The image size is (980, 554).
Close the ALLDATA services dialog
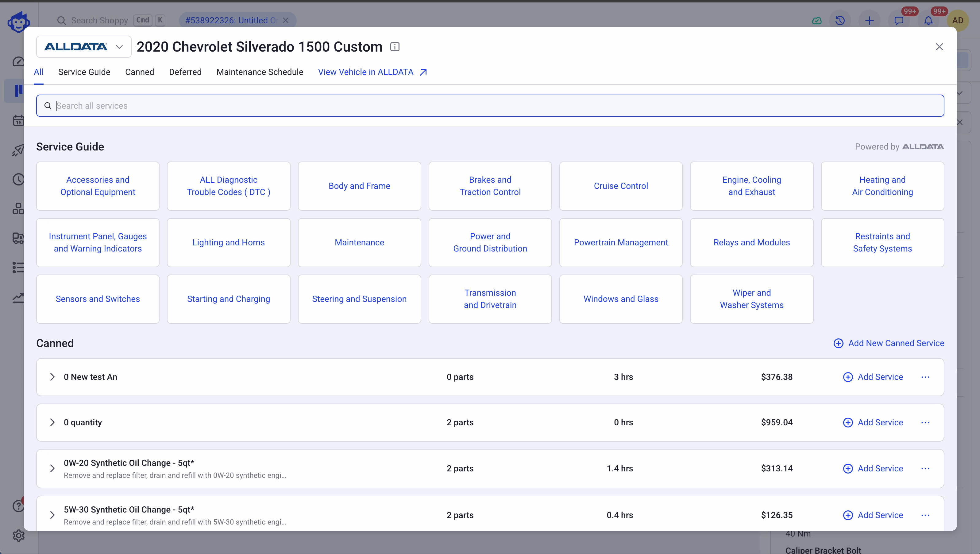point(939,47)
